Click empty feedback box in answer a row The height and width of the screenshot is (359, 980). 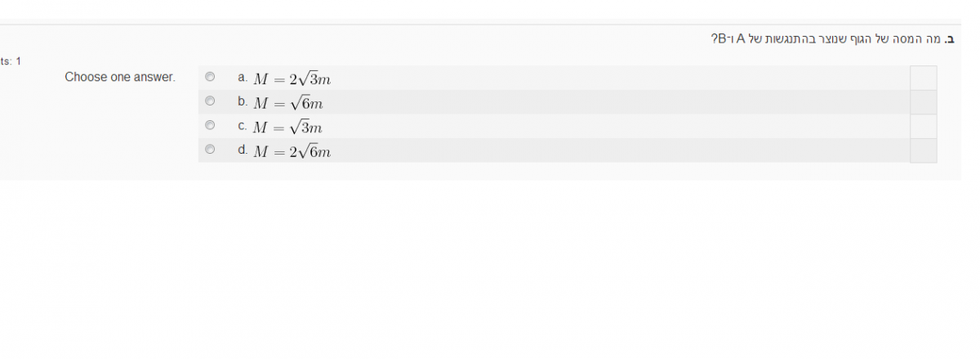(x=923, y=78)
